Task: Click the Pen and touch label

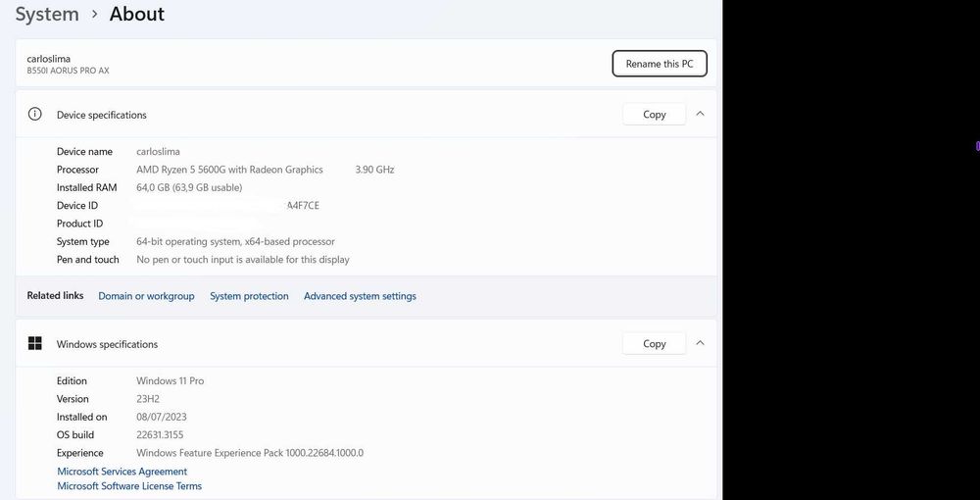Action: pyautogui.click(x=88, y=260)
